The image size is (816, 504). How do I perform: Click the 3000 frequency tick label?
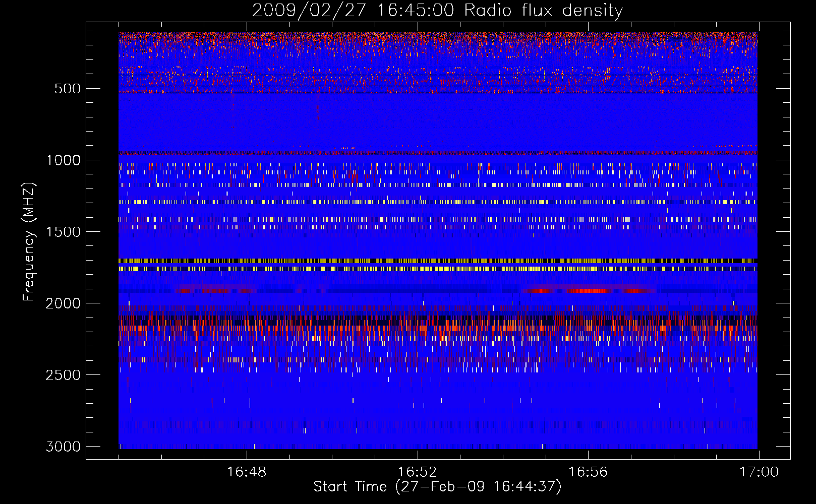(x=63, y=447)
